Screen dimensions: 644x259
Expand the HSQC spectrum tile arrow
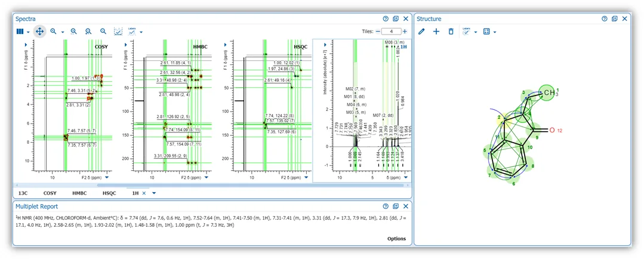(224, 44)
